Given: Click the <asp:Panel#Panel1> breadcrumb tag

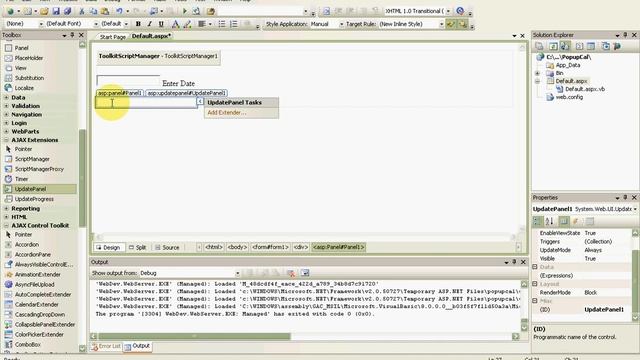Looking at the screenshot, I should pos(338,247).
